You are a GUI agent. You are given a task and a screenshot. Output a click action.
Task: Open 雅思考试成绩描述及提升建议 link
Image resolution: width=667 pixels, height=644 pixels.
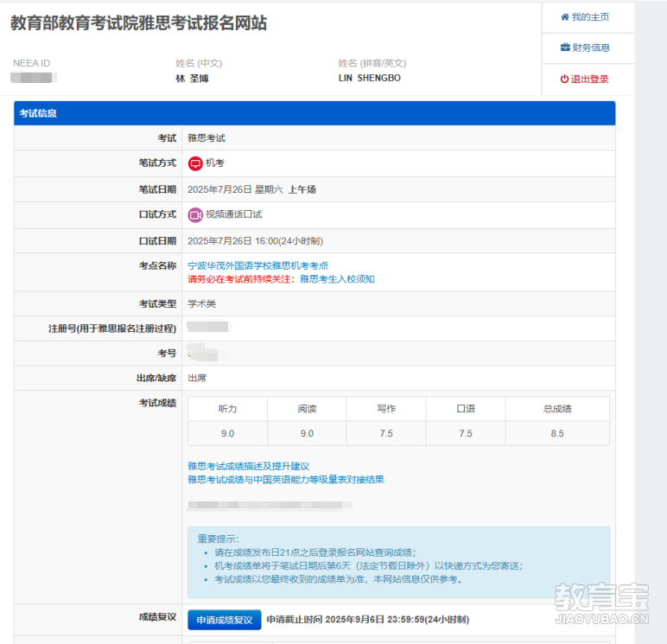249,466
